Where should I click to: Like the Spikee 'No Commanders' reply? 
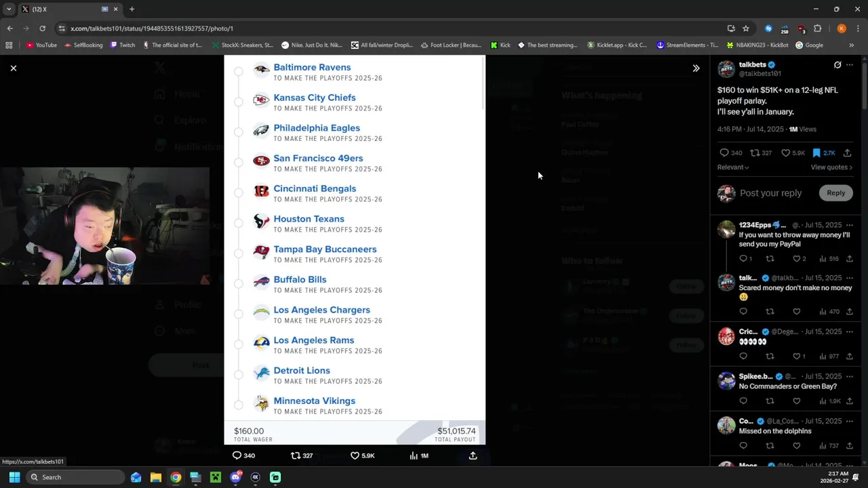tap(796, 401)
